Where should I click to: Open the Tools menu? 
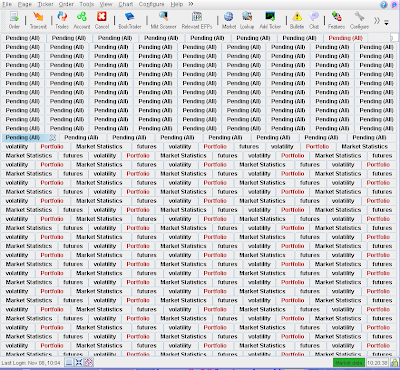[87, 4]
